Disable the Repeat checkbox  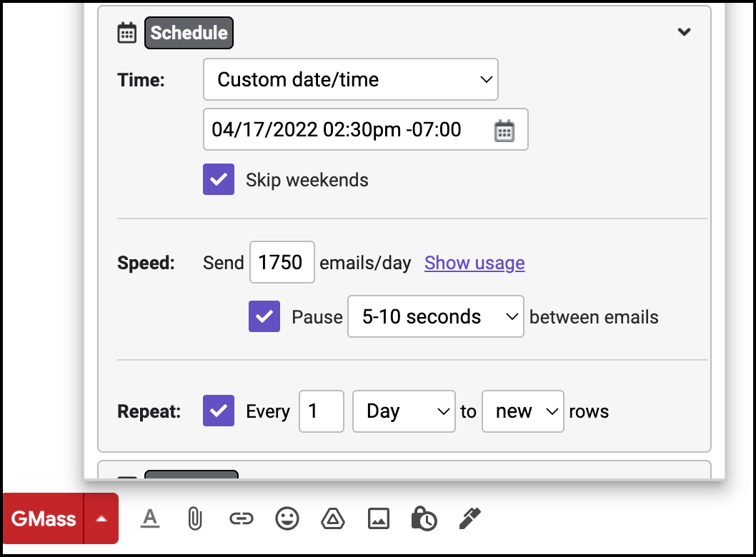219,411
